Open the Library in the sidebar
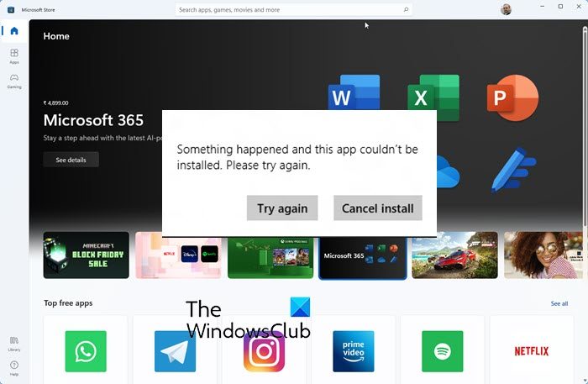This screenshot has height=384, width=588. [x=14, y=344]
